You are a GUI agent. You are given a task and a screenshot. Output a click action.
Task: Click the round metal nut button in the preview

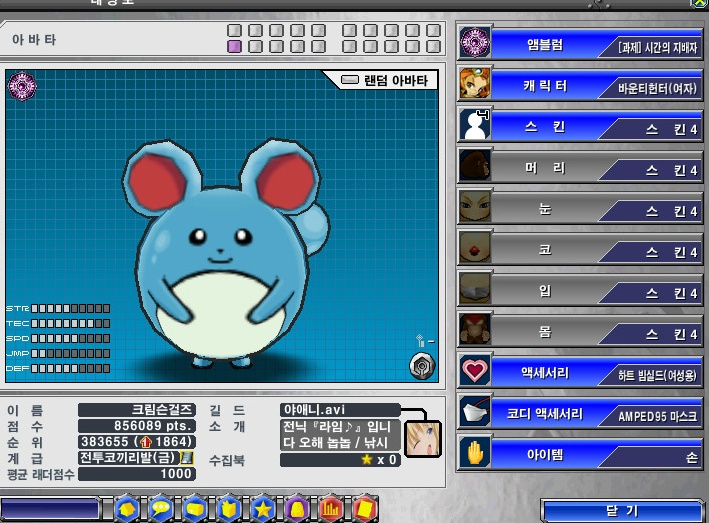pos(422,366)
